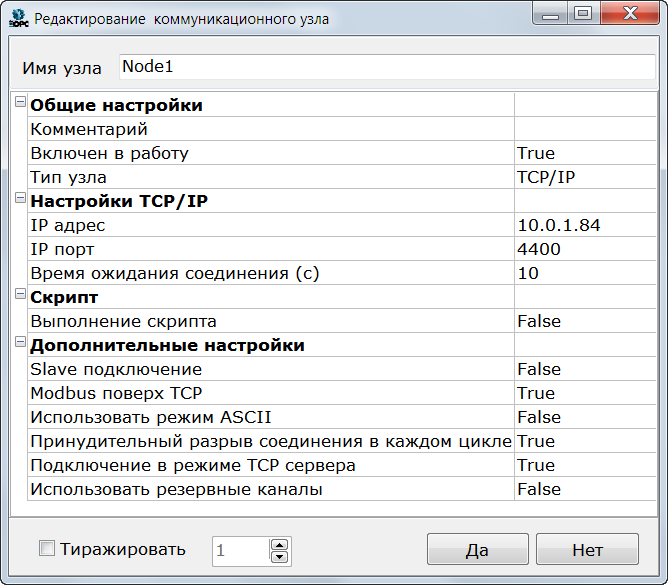
Task: Click the Общие настройки group header
Action: click(116, 105)
